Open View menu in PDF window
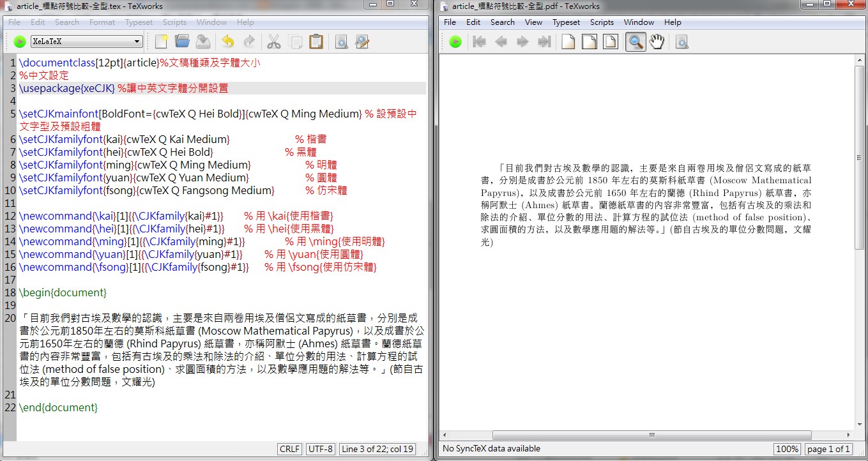The height and width of the screenshot is (461, 868). [x=533, y=22]
